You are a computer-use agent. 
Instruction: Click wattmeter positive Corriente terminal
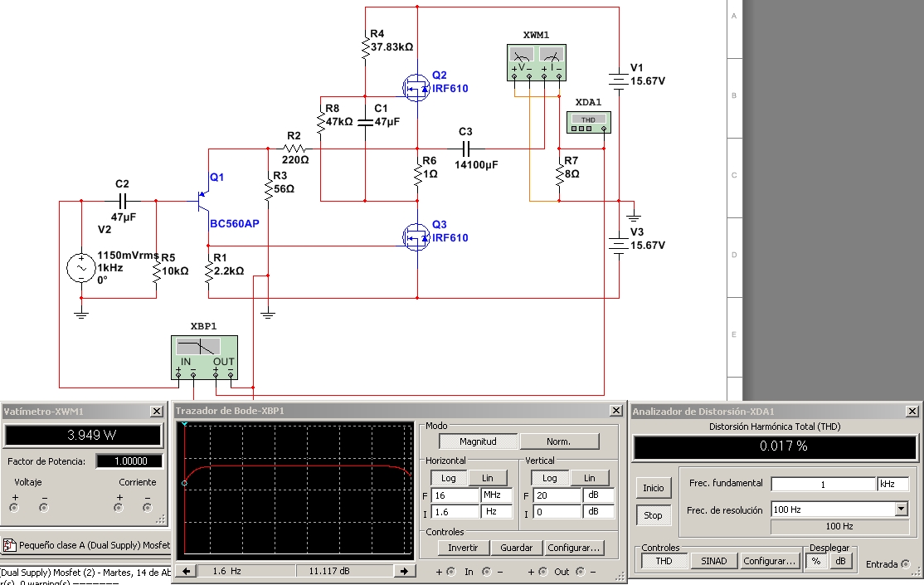[x=119, y=508]
